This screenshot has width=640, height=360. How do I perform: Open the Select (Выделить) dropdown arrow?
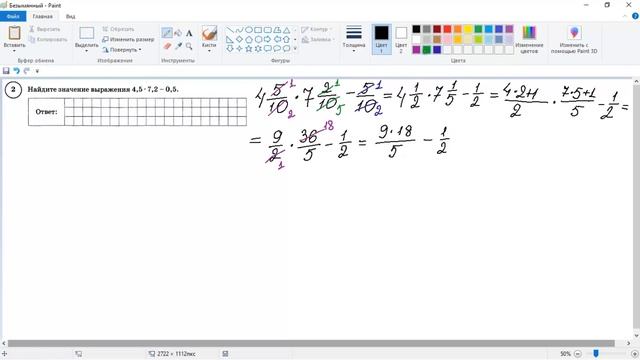pos(87,50)
